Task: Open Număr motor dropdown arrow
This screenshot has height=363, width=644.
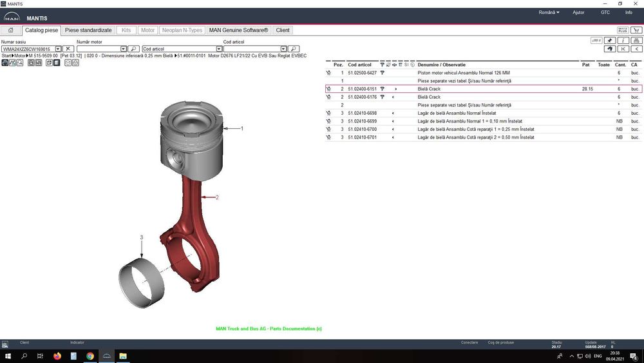Action: [x=123, y=49]
